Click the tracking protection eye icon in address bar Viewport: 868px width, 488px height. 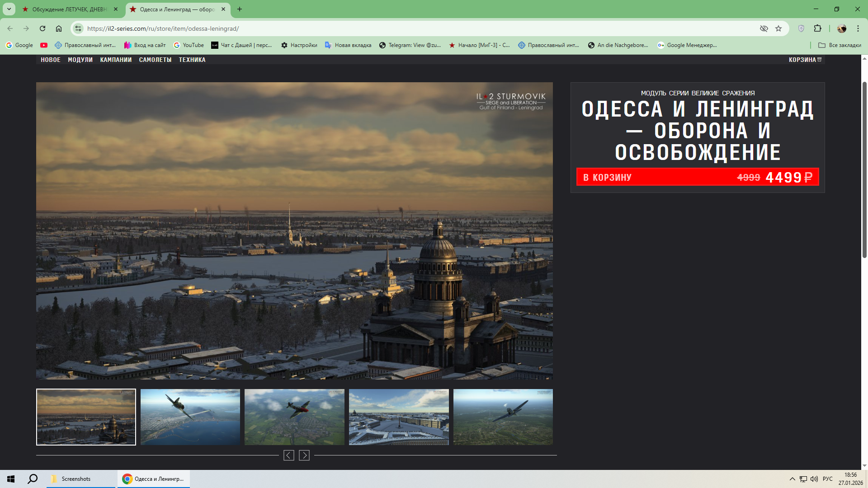click(x=764, y=28)
